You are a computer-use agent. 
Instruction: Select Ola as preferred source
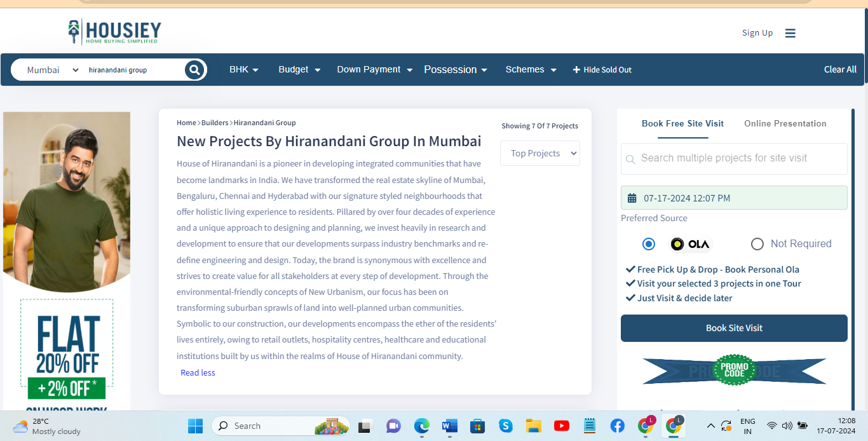(648, 244)
